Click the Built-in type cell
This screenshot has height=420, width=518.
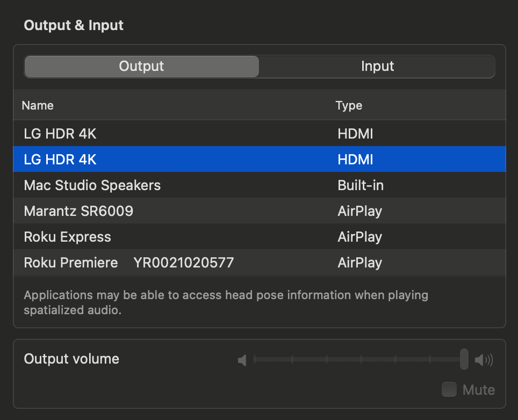tap(361, 185)
